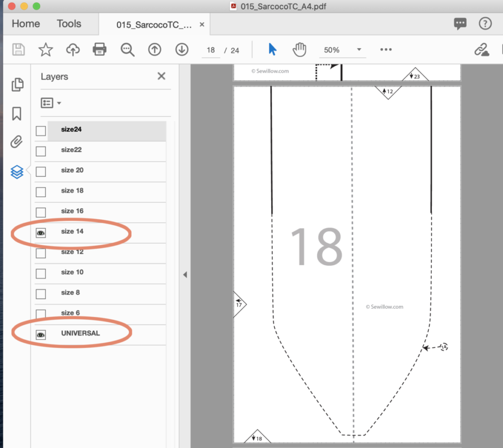
Task: Open the zoom search tool
Action: click(x=127, y=50)
